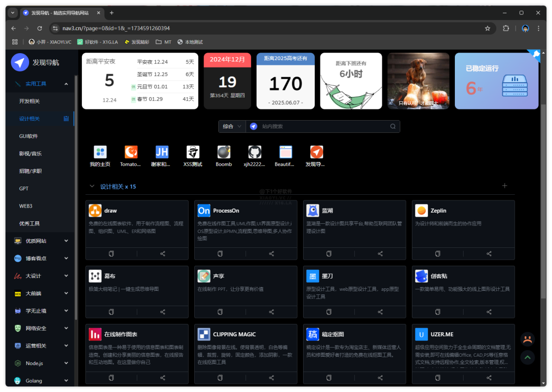552x392 pixels.
Task: Bookmark this page with the star icon
Action: [x=487, y=28]
